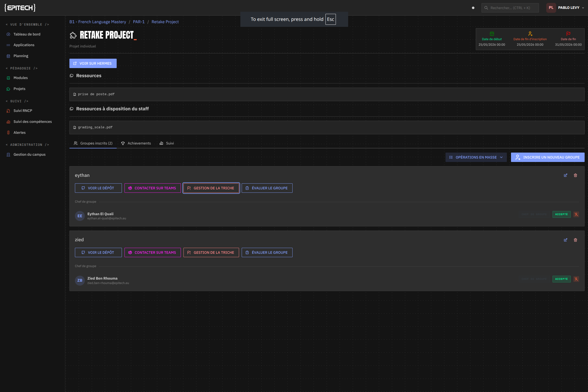Focus the Rechercher search field

coord(510,8)
